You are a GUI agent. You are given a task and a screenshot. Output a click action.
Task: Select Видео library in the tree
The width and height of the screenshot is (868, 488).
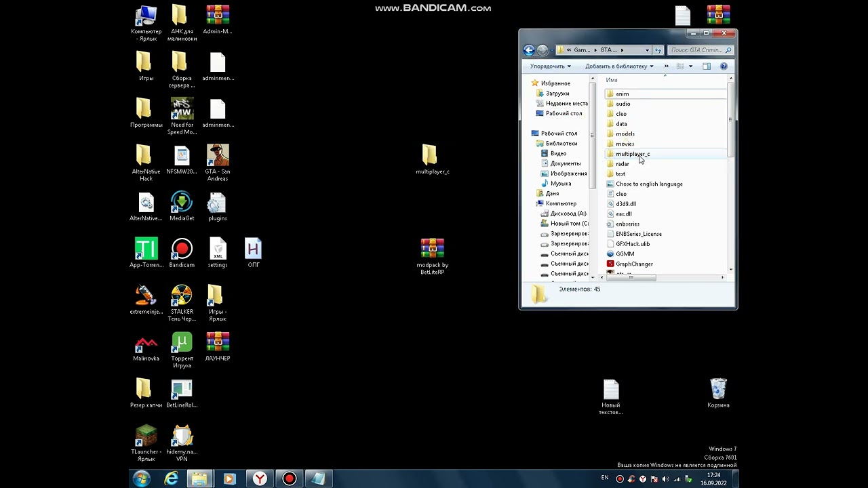[553, 154]
